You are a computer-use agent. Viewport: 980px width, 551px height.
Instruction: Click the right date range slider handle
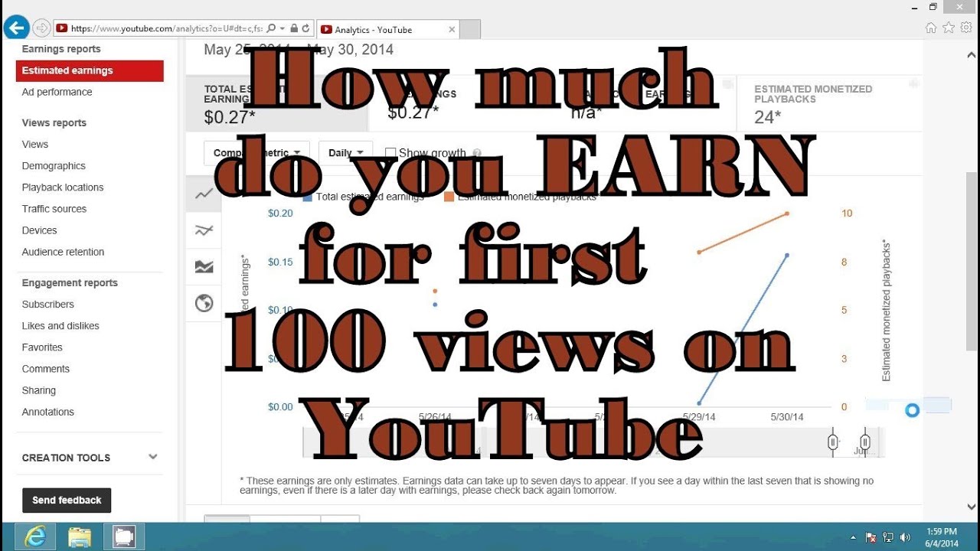tap(864, 442)
